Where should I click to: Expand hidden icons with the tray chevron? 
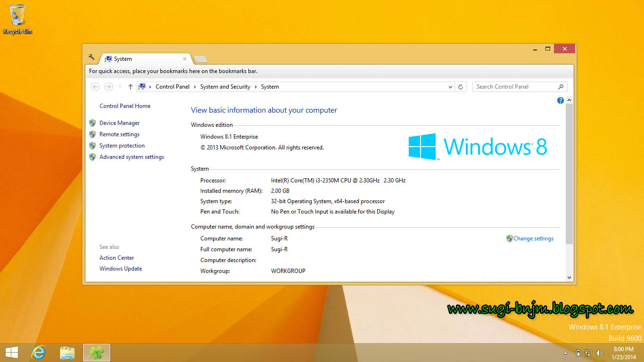pyautogui.click(x=565, y=352)
